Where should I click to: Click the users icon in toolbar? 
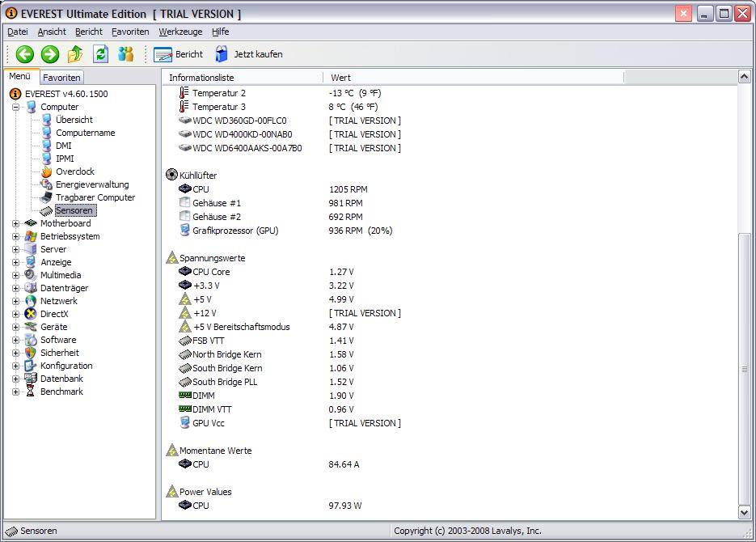pos(126,54)
